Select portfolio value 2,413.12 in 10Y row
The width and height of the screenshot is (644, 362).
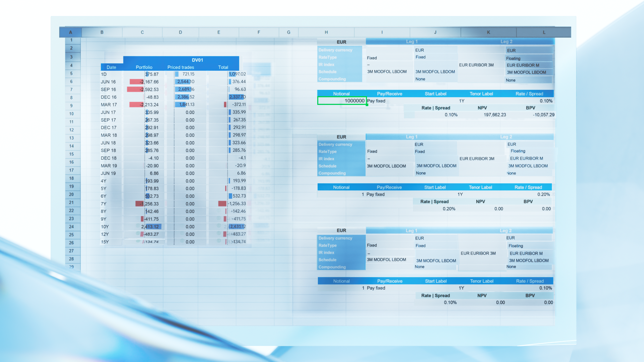coord(150,227)
